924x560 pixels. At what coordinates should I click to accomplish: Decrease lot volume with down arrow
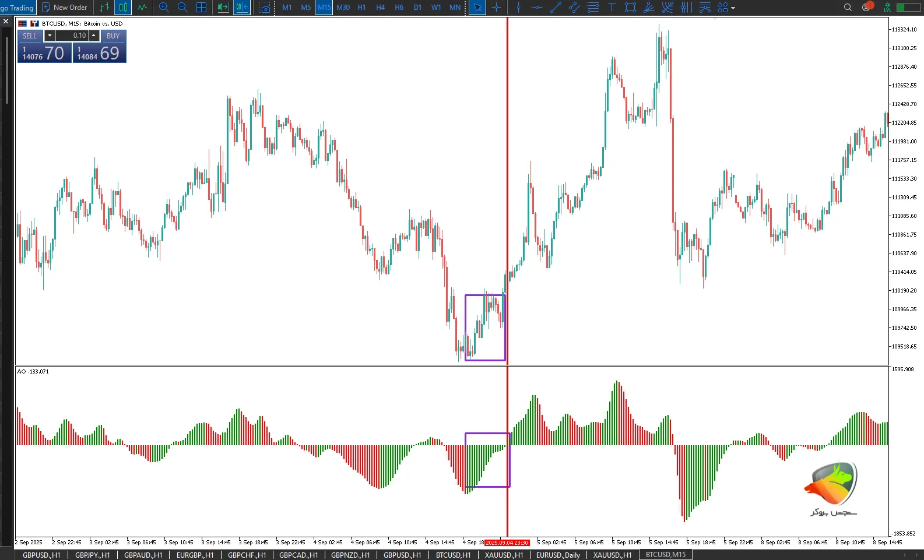(x=49, y=36)
